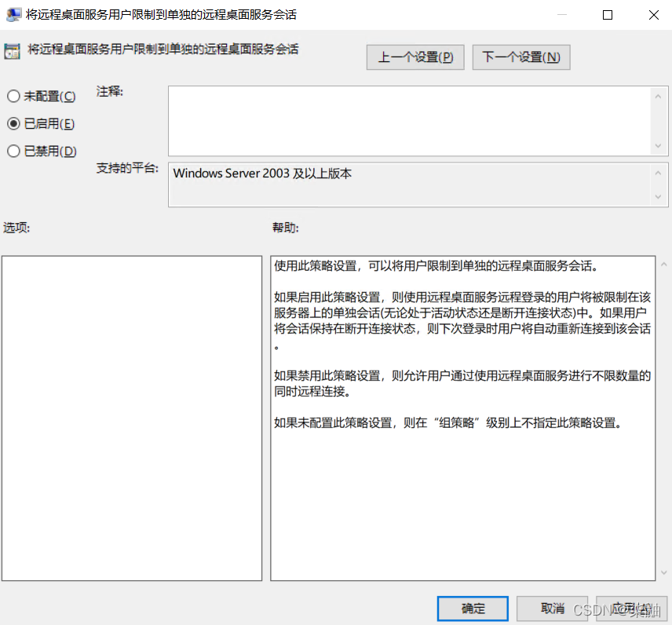The height and width of the screenshot is (625, 672).
Task: Click the dialog title bar application icon
Action: (13, 14)
